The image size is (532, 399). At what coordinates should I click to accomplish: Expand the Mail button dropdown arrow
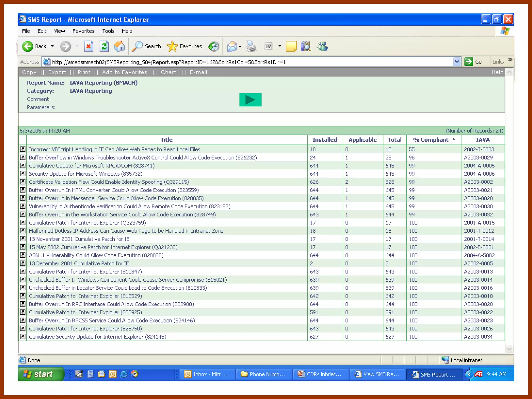pyautogui.click(x=240, y=46)
